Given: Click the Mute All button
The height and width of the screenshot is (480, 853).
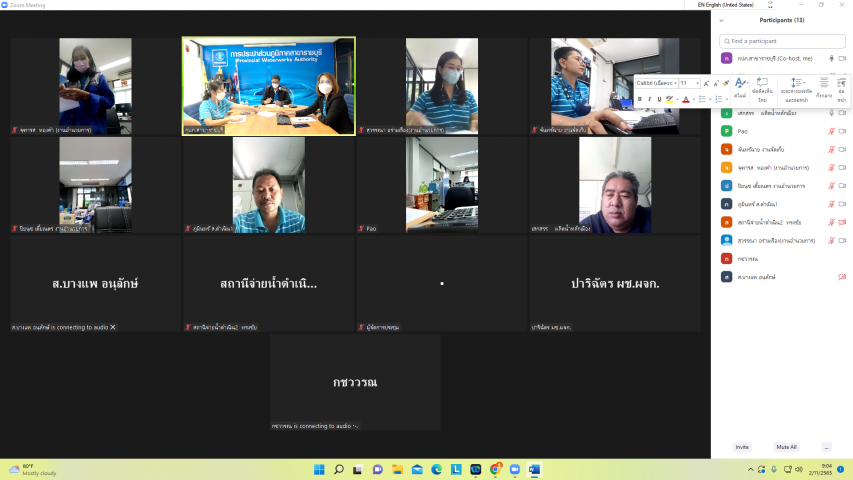Looking at the screenshot, I should pyautogui.click(x=786, y=447).
